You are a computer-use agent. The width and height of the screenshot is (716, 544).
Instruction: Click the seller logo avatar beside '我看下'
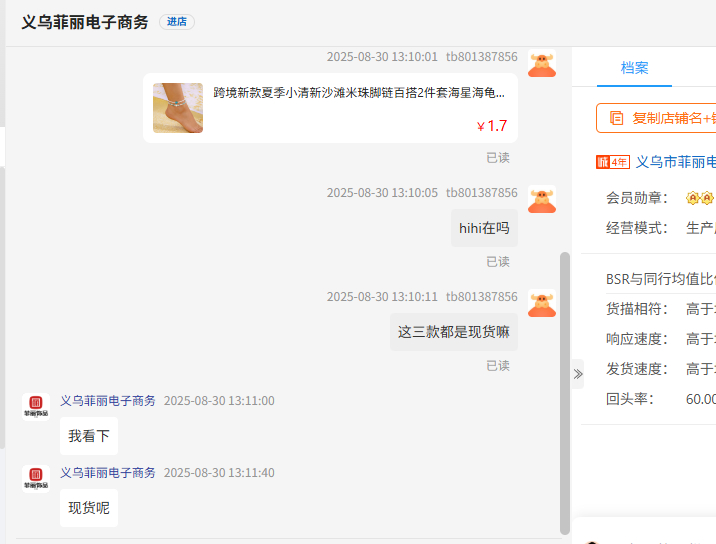click(36, 407)
